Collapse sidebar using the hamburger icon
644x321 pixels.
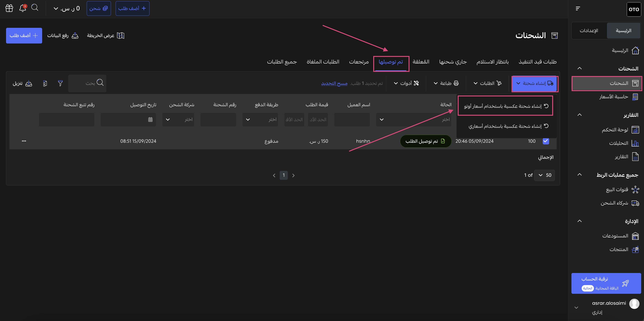pos(578,9)
